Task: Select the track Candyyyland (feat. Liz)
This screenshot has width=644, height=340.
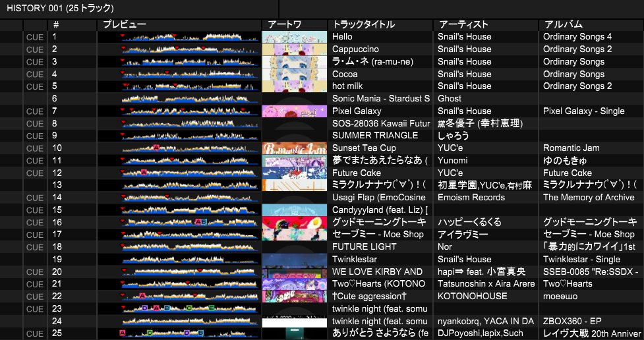Action: pos(380,210)
